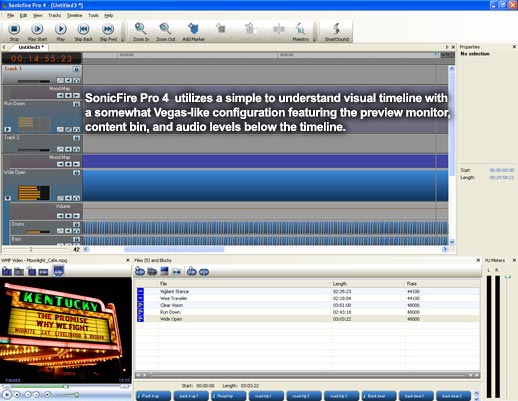Click file icon beside Vigilant Stance
The width and height of the screenshot is (518, 401).
coord(140,291)
